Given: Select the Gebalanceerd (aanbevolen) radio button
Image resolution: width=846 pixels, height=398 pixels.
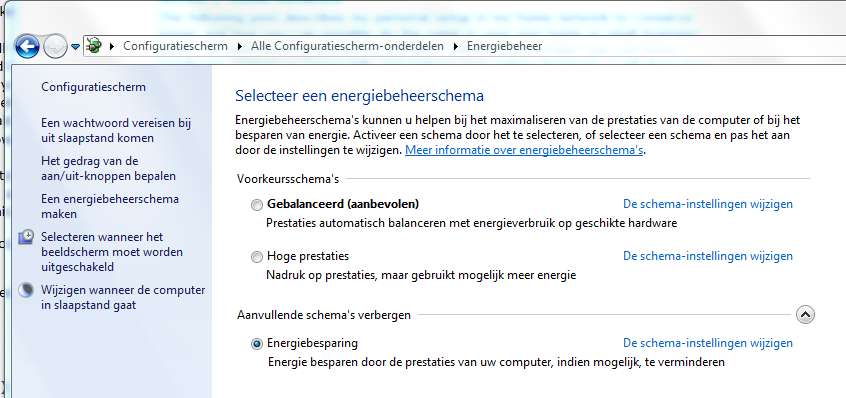Looking at the screenshot, I should click(257, 205).
